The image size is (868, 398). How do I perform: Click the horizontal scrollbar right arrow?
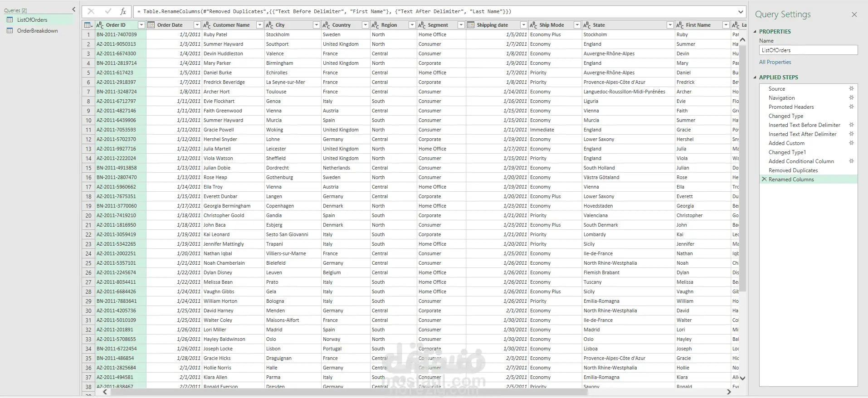[729, 392]
